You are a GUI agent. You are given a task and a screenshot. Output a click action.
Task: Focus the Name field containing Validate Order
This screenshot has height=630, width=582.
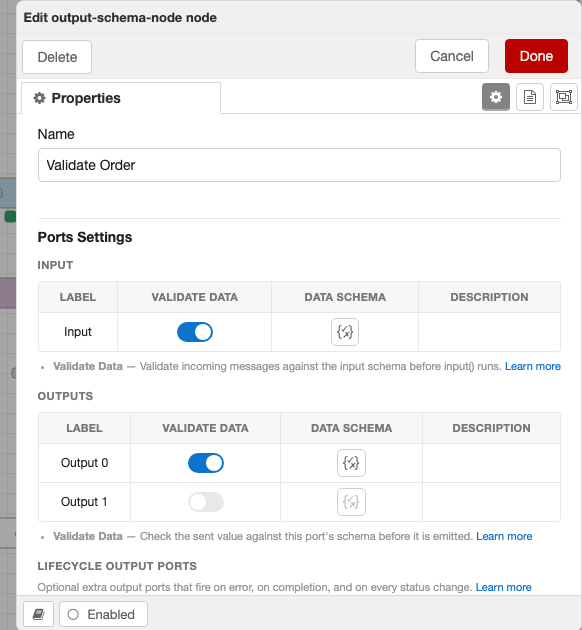299,165
